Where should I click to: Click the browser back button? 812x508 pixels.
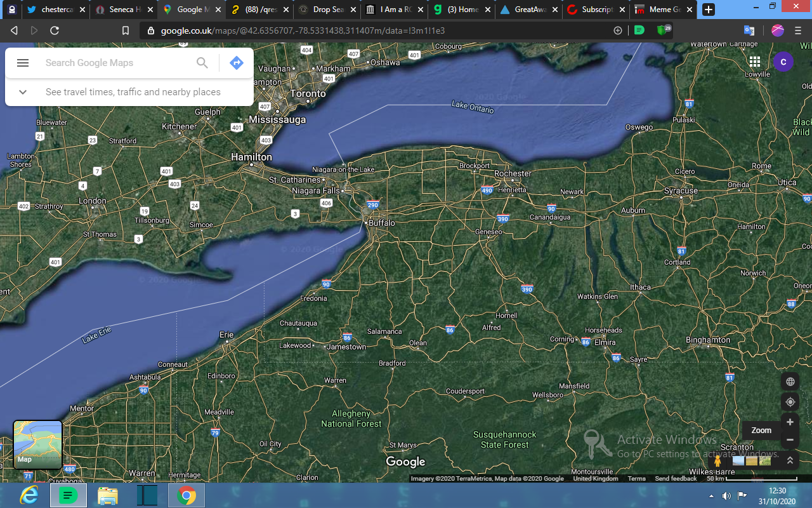tap(14, 30)
